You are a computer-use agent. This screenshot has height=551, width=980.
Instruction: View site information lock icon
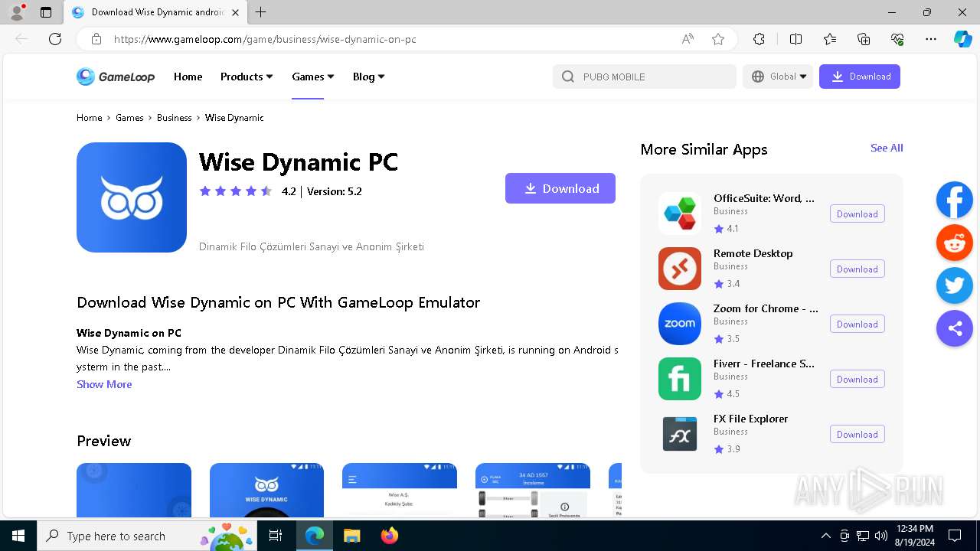click(96, 39)
